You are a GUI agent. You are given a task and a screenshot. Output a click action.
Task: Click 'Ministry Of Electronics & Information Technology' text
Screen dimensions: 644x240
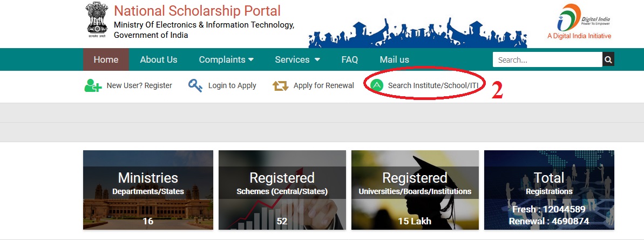tap(204, 25)
